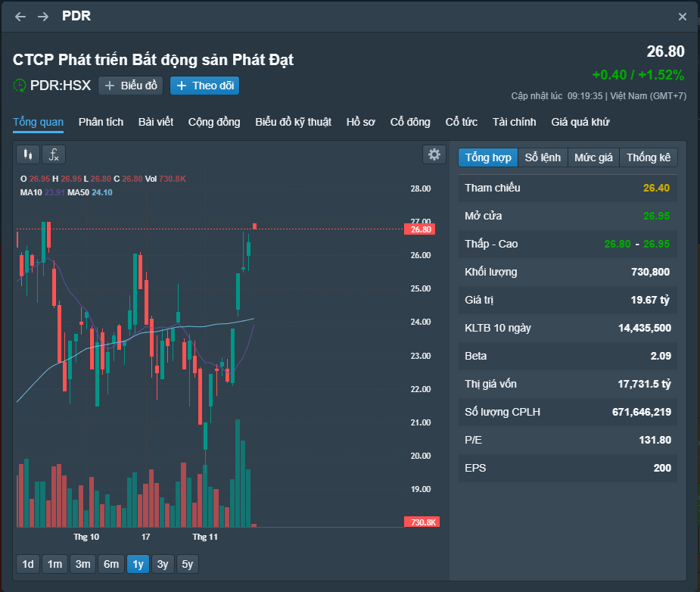Open the Cổ tức tab
The image size is (700, 592).
pos(462,122)
